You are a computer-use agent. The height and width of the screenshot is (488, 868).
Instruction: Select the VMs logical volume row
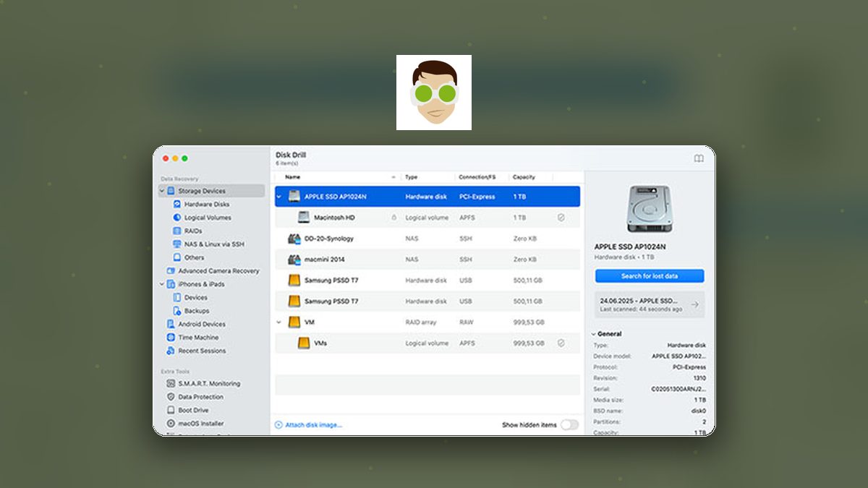[427, 343]
